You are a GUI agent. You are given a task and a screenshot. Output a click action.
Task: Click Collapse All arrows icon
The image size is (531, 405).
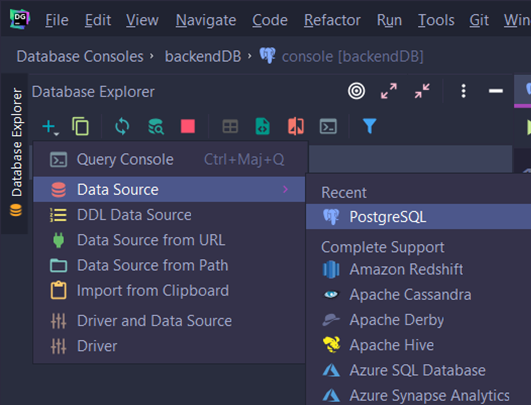[x=422, y=91]
